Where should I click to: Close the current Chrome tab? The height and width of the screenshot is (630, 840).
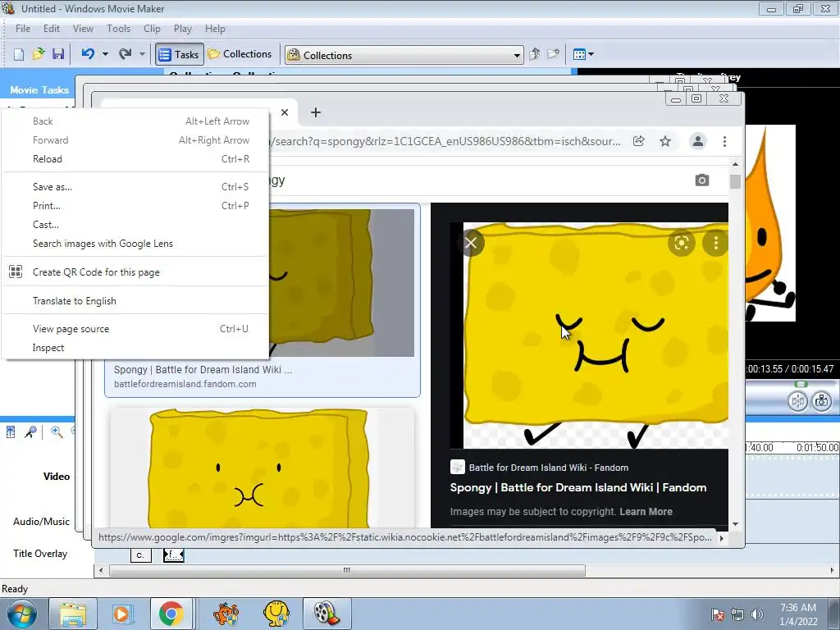(x=285, y=112)
